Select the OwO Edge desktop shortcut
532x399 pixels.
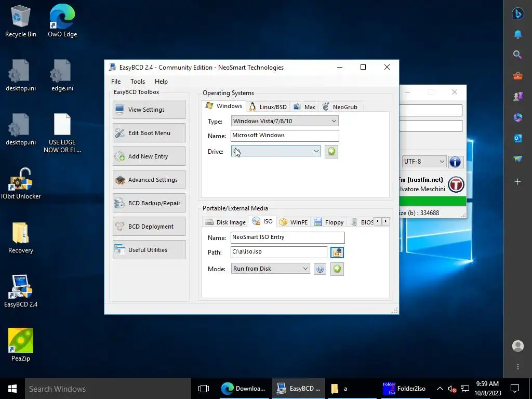coord(62,21)
